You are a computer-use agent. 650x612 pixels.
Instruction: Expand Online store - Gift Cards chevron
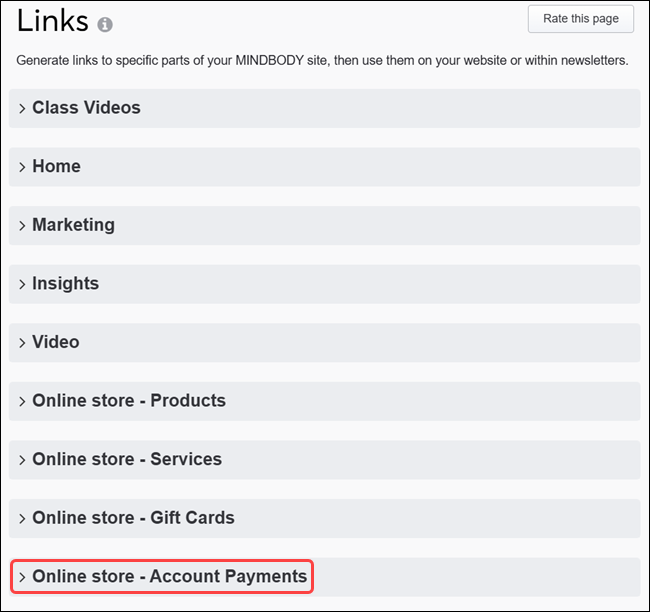pos(22,519)
